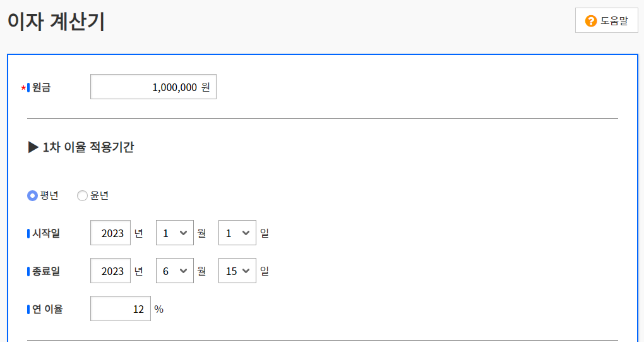Image resolution: width=644 pixels, height=342 pixels.
Task: Click the black triangle beside 1차 이율 적용기간
Action: (x=33, y=147)
